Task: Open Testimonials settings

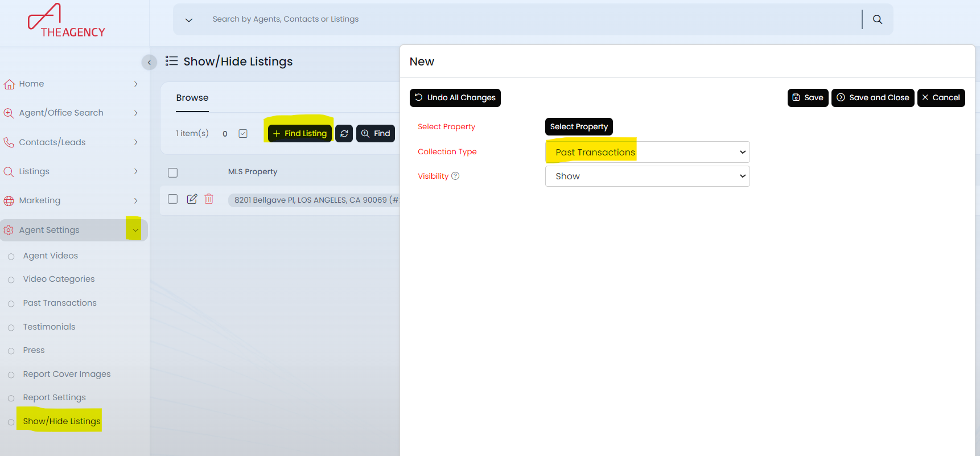Action: click(49, 327)
